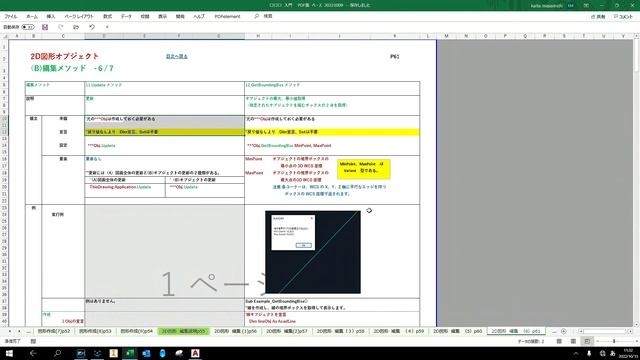Screen dimensions: 640x360
Task: Select the 2D図形オブジェクト title cell
Action: [x=64, y=56]
